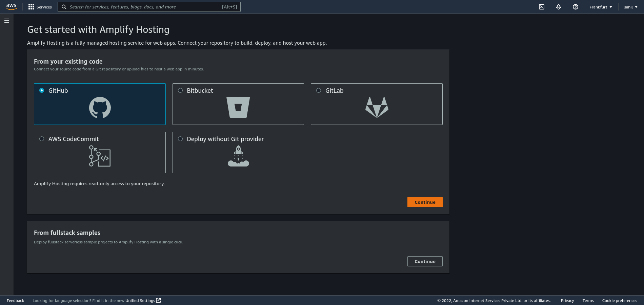644x305 pixels.
Task: Click the From fullstack samples heading
Action: [67, 233]
